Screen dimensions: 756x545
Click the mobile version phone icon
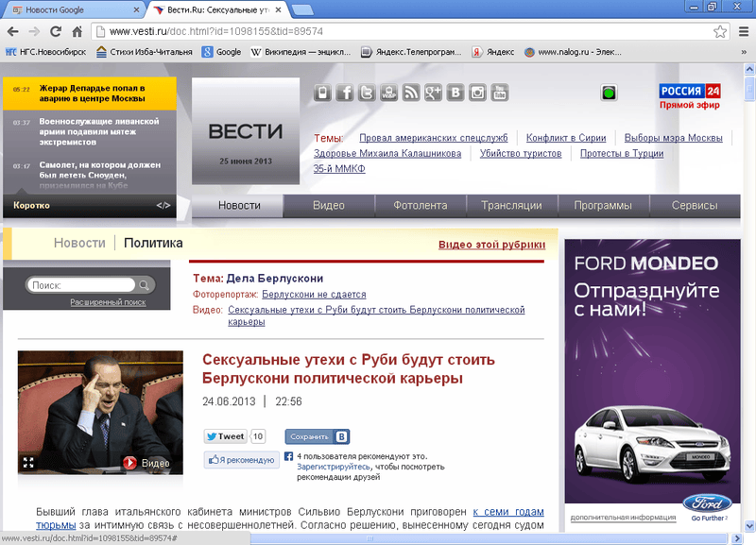(x=322, y=93)
